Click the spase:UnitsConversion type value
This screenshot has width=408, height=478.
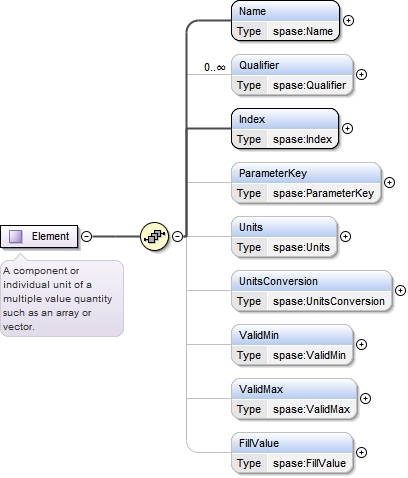pyautogui.click(x=329, y=301)
